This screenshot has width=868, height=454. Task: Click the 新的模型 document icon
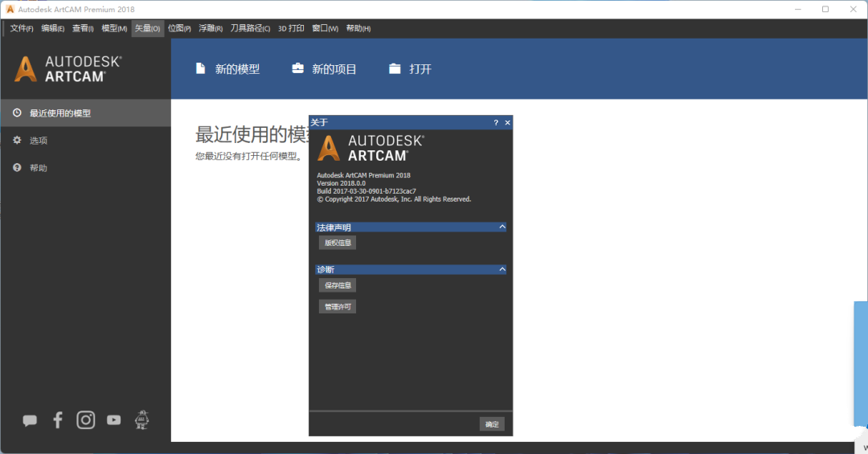tap(200, 68)
